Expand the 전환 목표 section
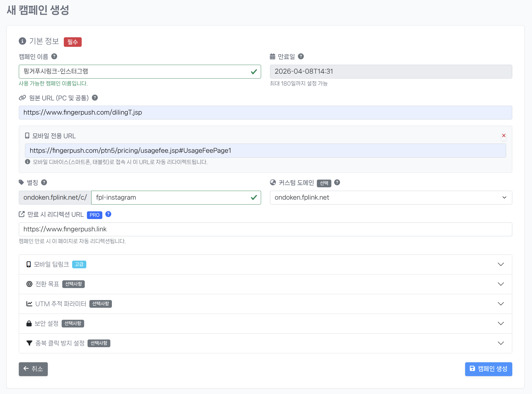 tap(265, 284)
